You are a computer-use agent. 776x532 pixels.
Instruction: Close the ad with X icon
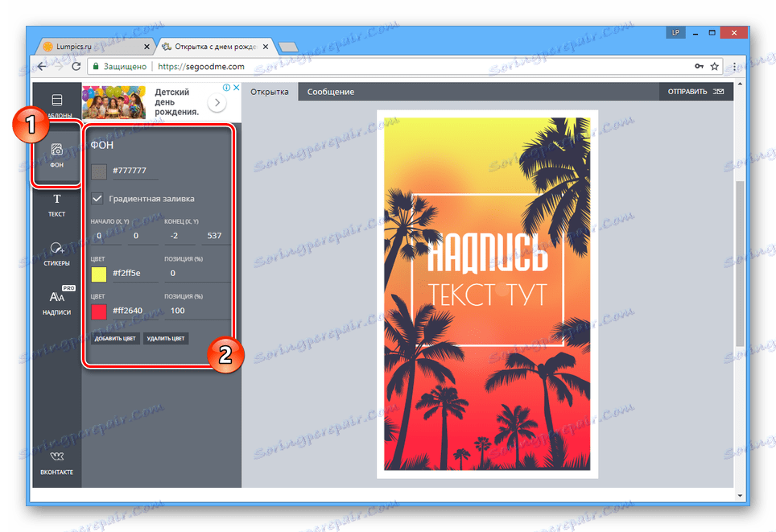point(237,88)
